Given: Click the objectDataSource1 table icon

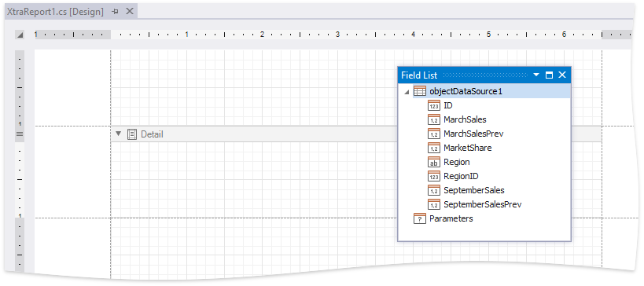Looking at the screenshot, I should pyautogui.click(x=420, y=91).
